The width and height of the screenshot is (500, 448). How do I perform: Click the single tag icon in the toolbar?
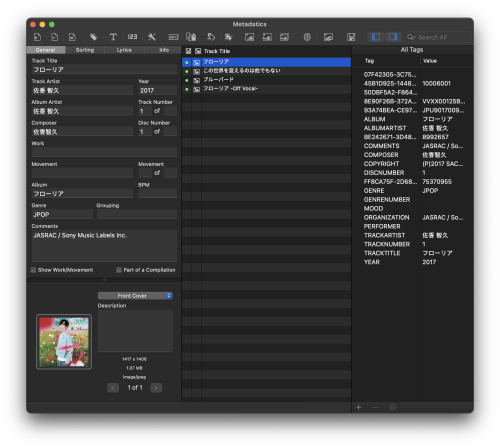point(94,37)
